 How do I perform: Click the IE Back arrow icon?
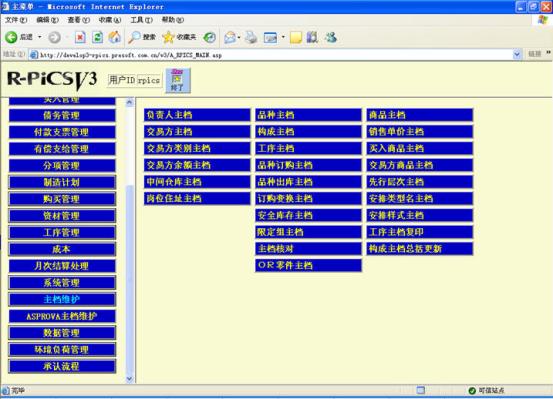pyautogui.click(x=11, y=37)
